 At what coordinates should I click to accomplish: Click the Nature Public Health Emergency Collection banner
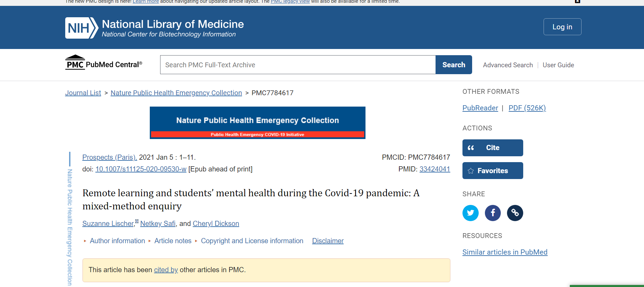pyautogui.click(x=257, y=123)
